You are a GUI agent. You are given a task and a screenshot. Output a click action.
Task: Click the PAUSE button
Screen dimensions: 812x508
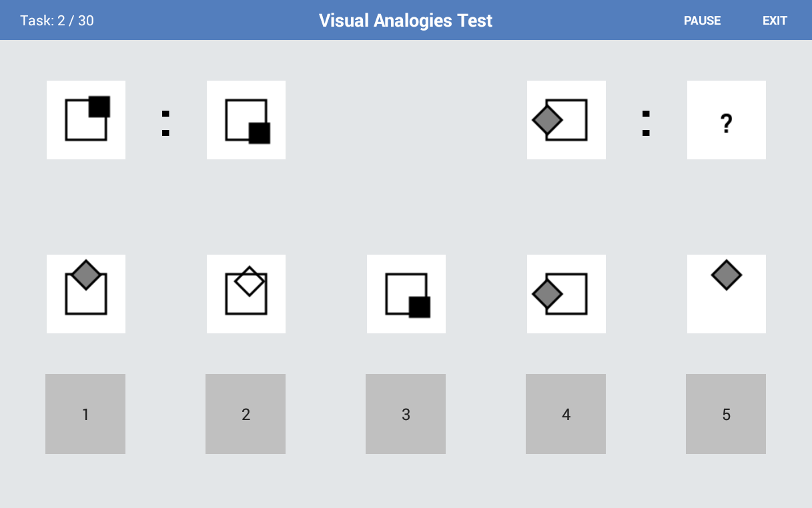[702, 21]
